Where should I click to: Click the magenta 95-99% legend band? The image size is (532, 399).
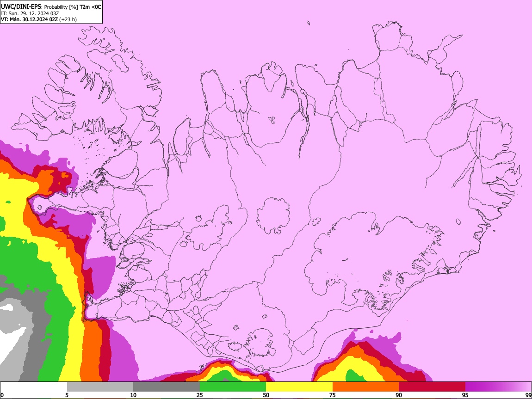[498, 387]
